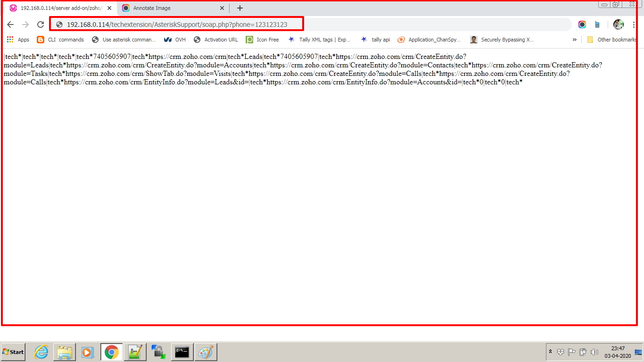Open the CLI commands bookmark
Viewport: 644px width, 362px height.
point(60,40)
